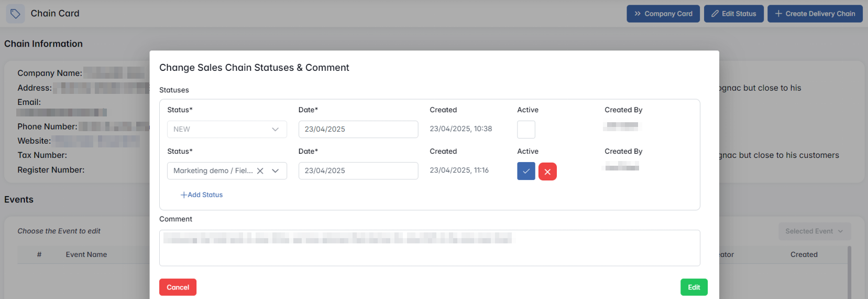
Task: Click the Created column header in Events
Action: pyautogui.click(x=804, y=255)
